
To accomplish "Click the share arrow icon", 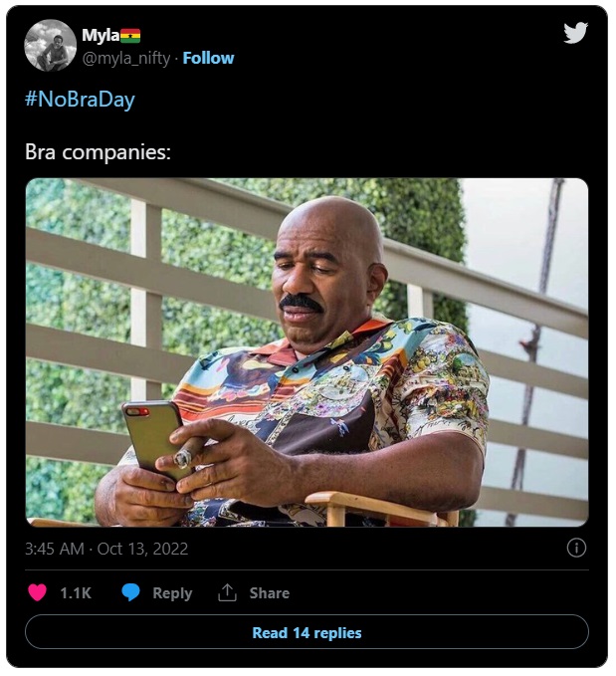I will (x=228, y=592).
